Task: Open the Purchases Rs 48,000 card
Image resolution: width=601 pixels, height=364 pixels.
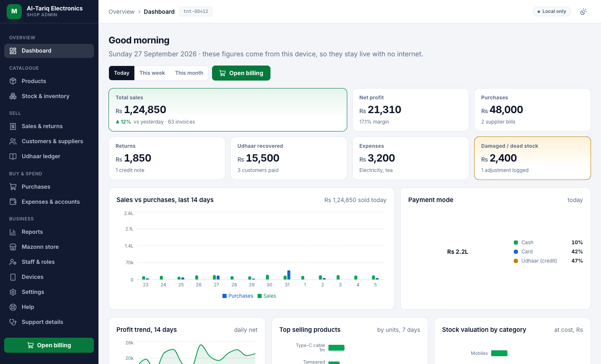Action: tap(533, 110)
